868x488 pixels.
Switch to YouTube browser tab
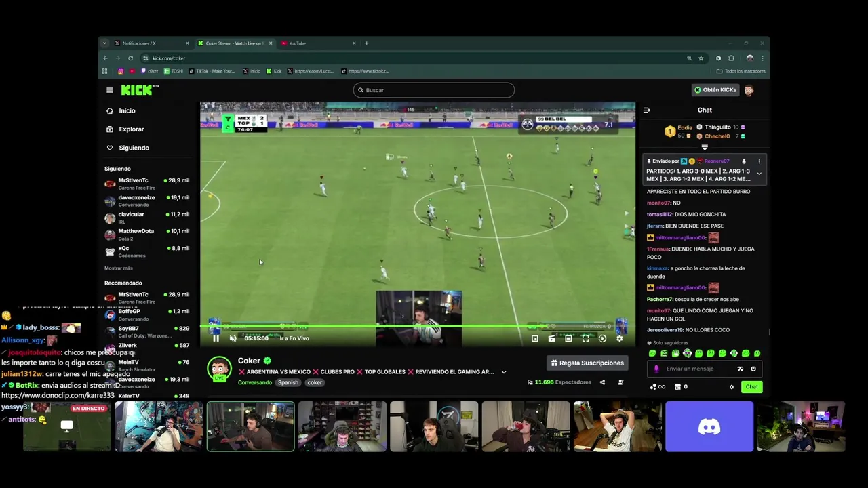pos(317,43)
